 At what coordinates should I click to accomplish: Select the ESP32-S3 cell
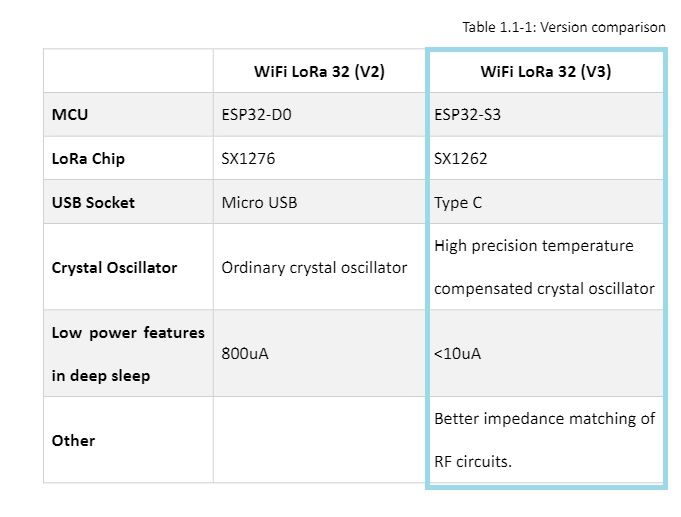(x=468, y=115)
